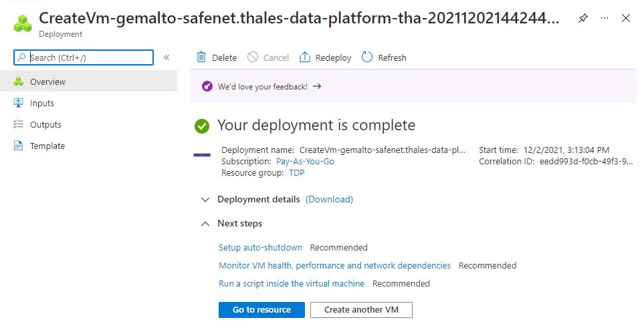Click the Create another VM button
The width and height of the screenshot is (644, 334).
361,310
